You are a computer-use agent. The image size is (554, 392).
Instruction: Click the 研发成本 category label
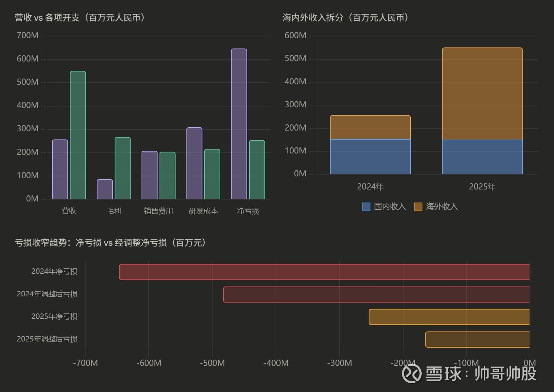coord(203,211)
